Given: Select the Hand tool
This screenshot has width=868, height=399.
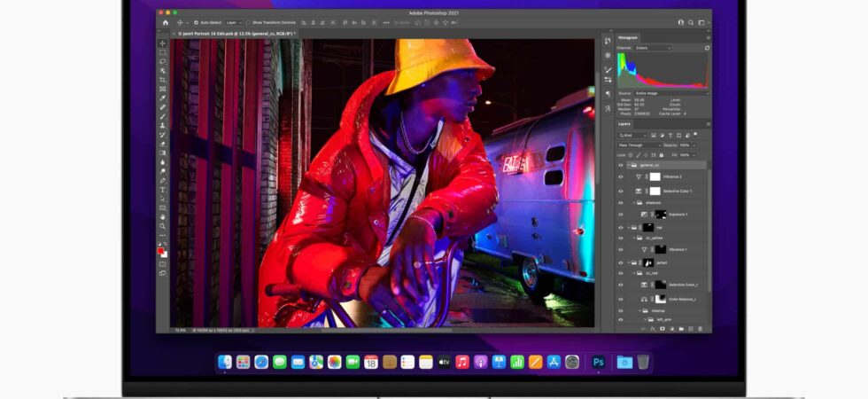Looking at the screenshot, I should click(x=163, y=216).
